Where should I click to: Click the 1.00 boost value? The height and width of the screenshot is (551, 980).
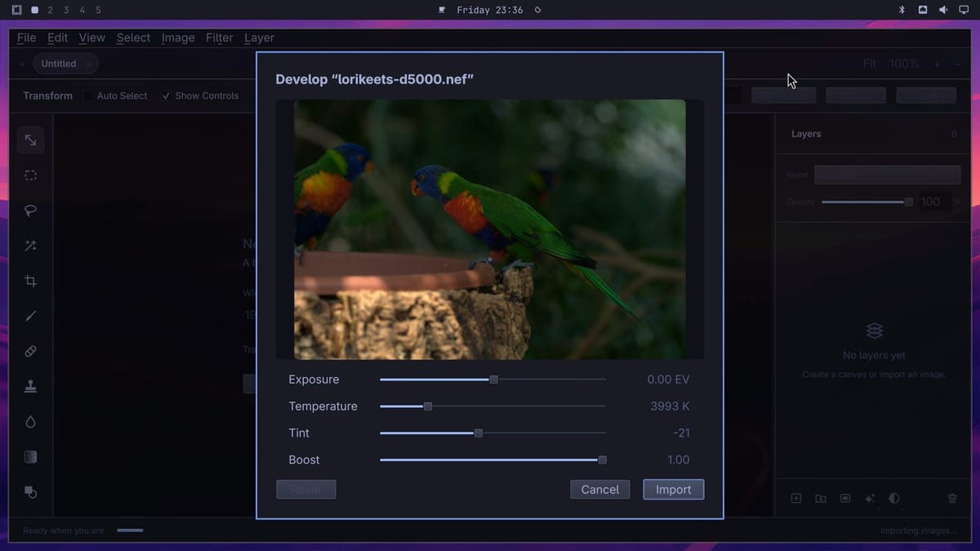pos(679,460)
